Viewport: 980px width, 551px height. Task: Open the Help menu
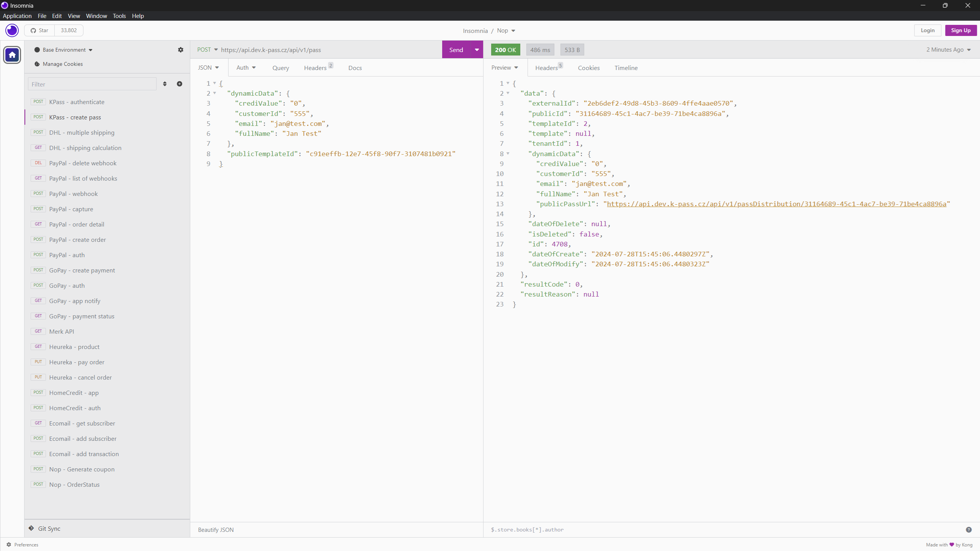click(x=138, y=16)
